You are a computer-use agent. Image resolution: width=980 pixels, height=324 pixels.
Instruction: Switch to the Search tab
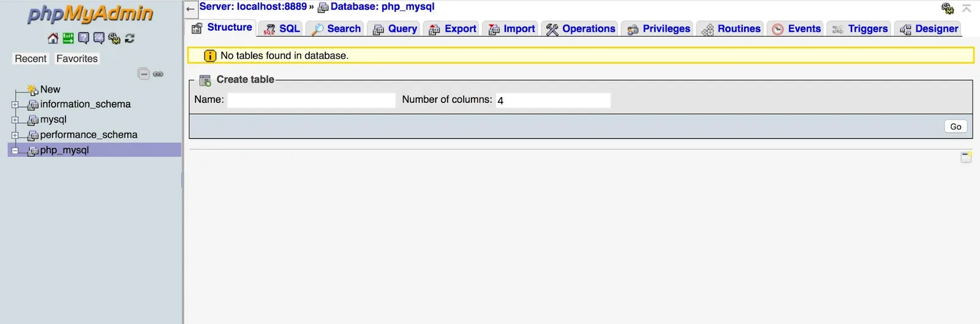pos(336,29)
